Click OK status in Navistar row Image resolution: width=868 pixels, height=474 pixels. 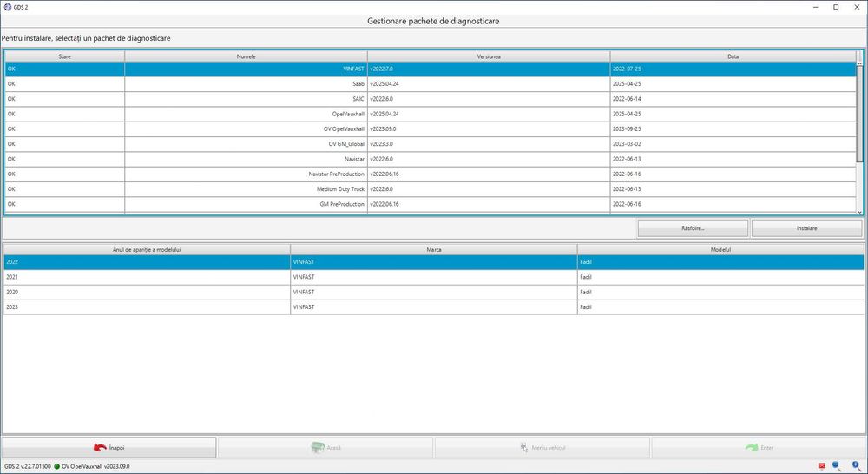pyautogui.click(x=65, y=159)
